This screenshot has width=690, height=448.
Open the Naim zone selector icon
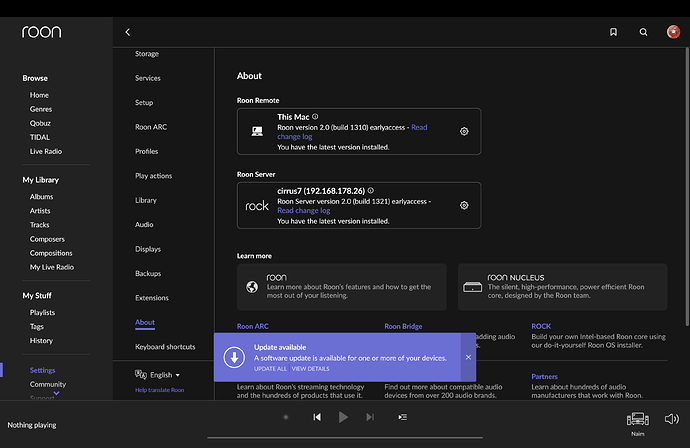(638, 419)
